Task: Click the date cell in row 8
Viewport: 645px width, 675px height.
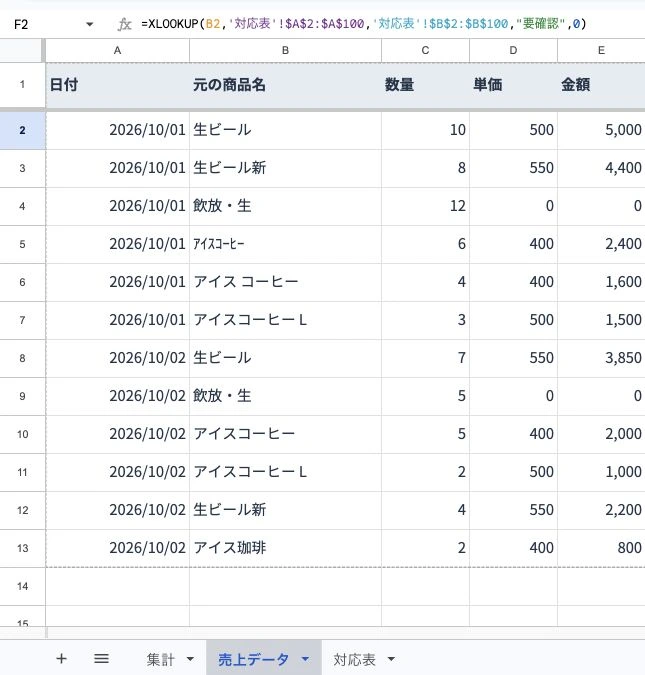Action: tap(118, 358)
